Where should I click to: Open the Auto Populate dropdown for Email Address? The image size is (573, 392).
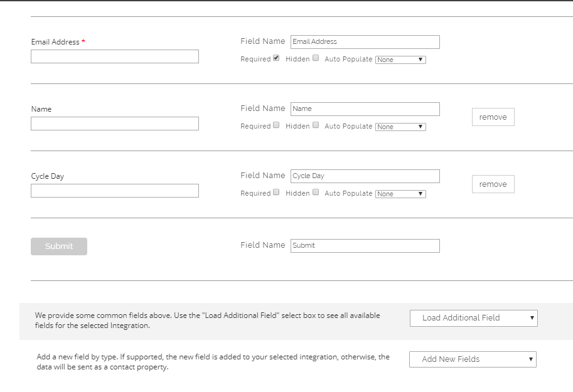(x=400, y=59)
